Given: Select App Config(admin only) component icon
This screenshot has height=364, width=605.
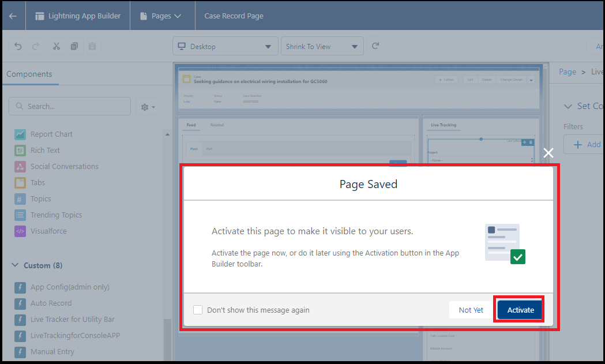Looking at the screenshot, I should [20, 287].
